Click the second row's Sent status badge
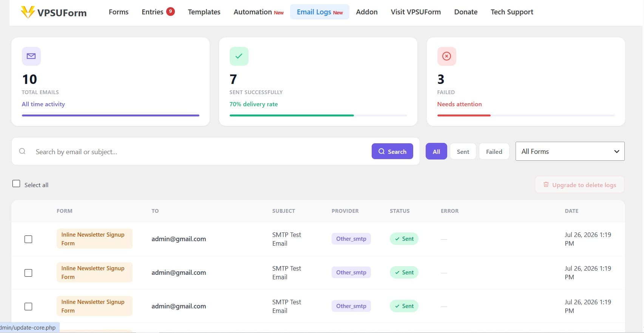The width and height of the screenshot is (644, 333). [404, 273]
